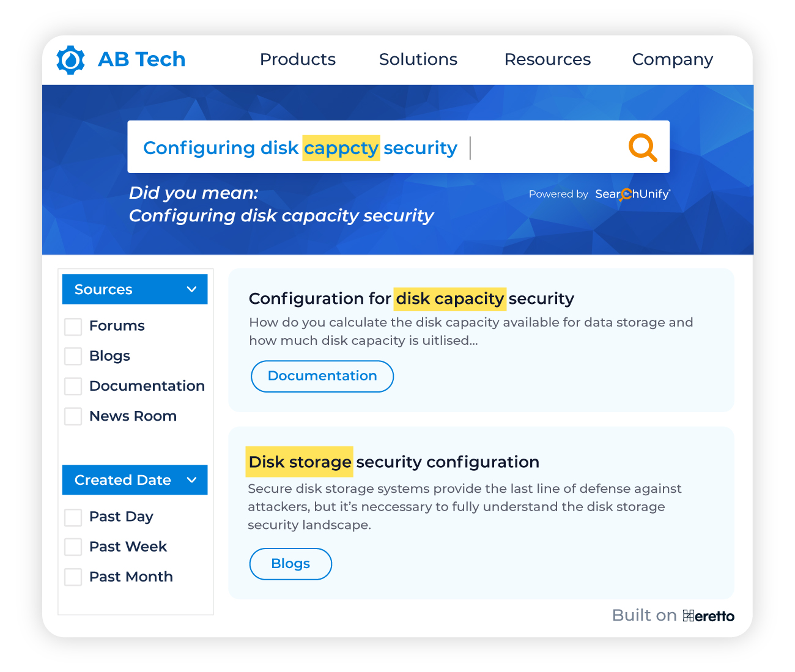
Task: Click the Documentation tag button
Action: click(322, 376)
